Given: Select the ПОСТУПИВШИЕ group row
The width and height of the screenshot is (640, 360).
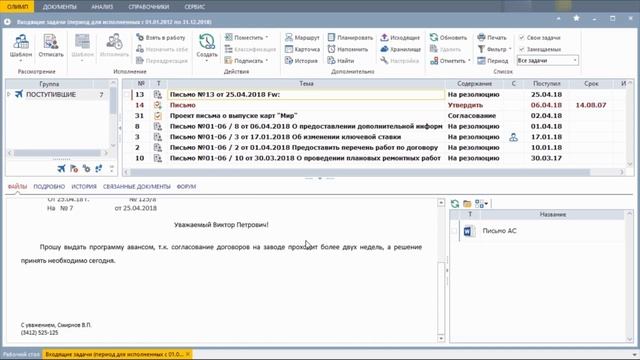Looking at the screenshot, I should tap(56, 95).
